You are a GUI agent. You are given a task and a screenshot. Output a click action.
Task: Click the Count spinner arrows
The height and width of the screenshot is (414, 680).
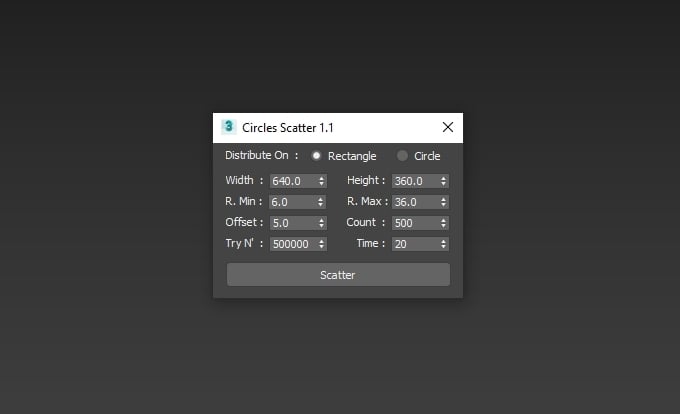click(443, 223)
